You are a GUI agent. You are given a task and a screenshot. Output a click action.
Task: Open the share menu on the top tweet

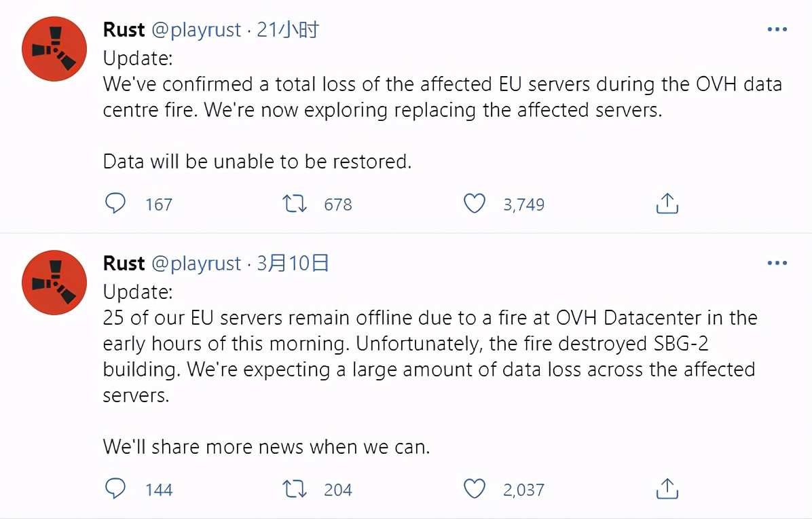(x=667, y=203)
